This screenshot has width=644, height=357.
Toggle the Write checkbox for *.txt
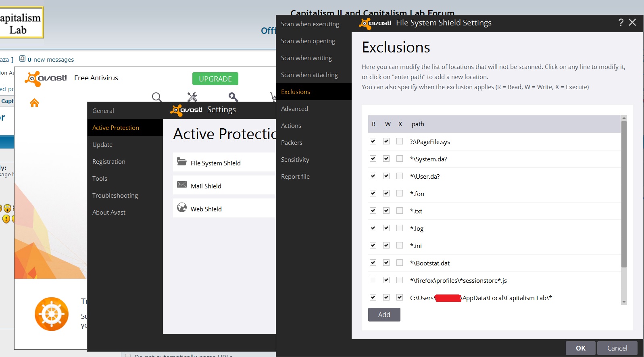coord(386,211)
